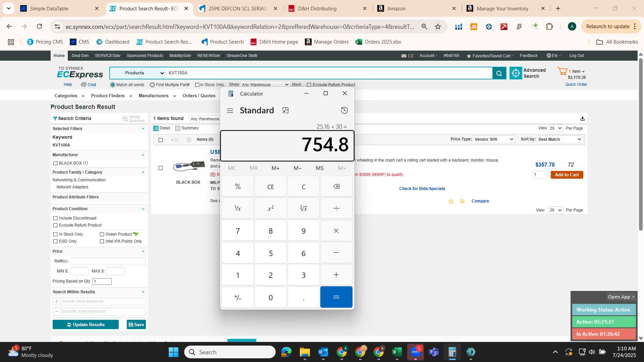Click the export download icon in results

[x=583, y=119]
